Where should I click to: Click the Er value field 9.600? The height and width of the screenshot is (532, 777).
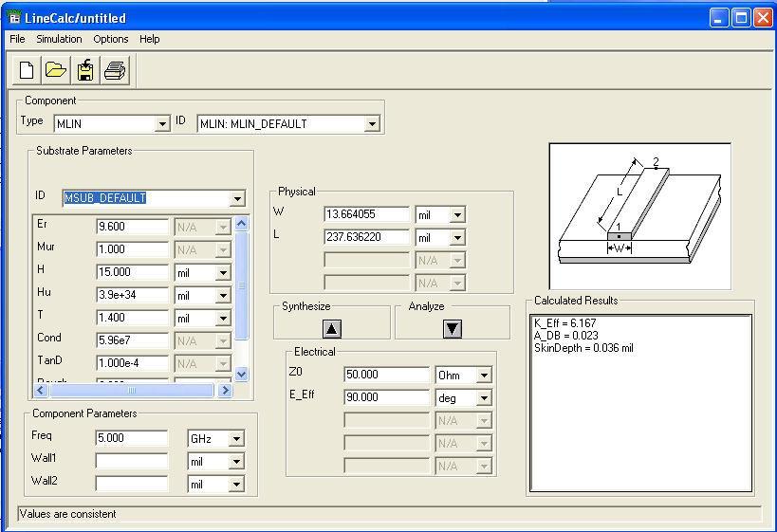tap(132, 227)
